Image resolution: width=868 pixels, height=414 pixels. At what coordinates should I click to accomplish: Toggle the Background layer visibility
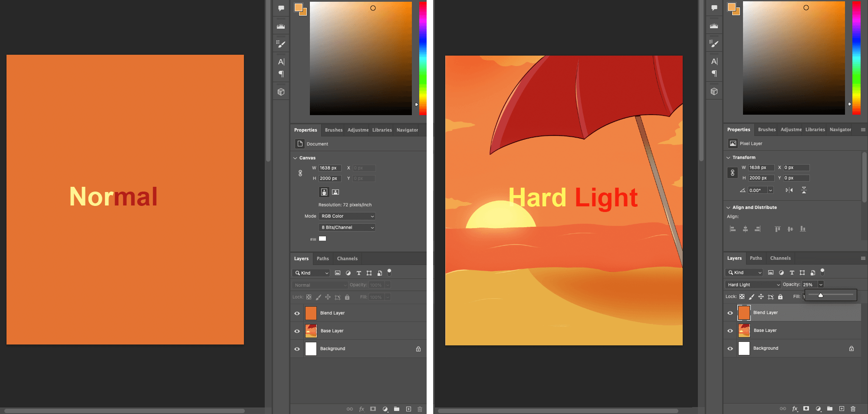point(297,348)
